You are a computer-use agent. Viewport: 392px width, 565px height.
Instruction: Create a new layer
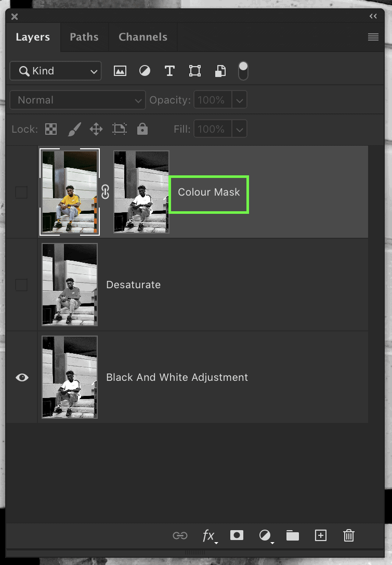click(320, 535)
